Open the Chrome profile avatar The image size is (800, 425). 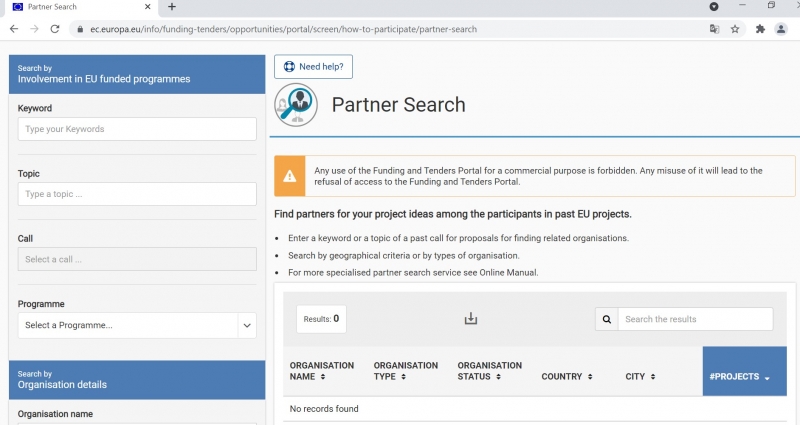[x=781, y=29]
